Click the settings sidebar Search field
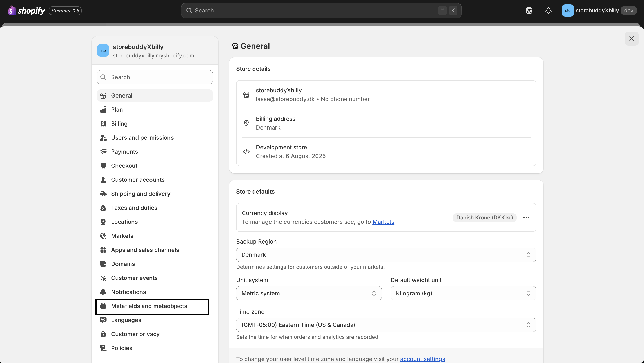The width and height of the screenshot is (644, 363). 155,77
